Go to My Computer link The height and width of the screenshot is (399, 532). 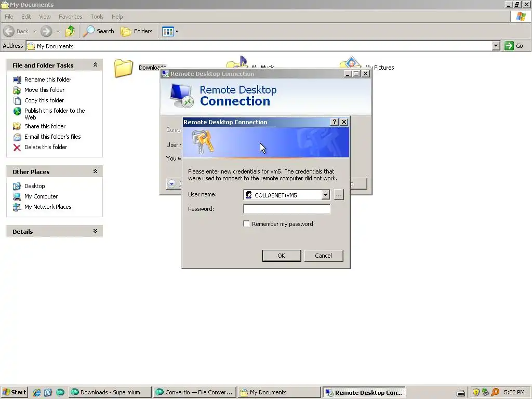pos(41,197)
